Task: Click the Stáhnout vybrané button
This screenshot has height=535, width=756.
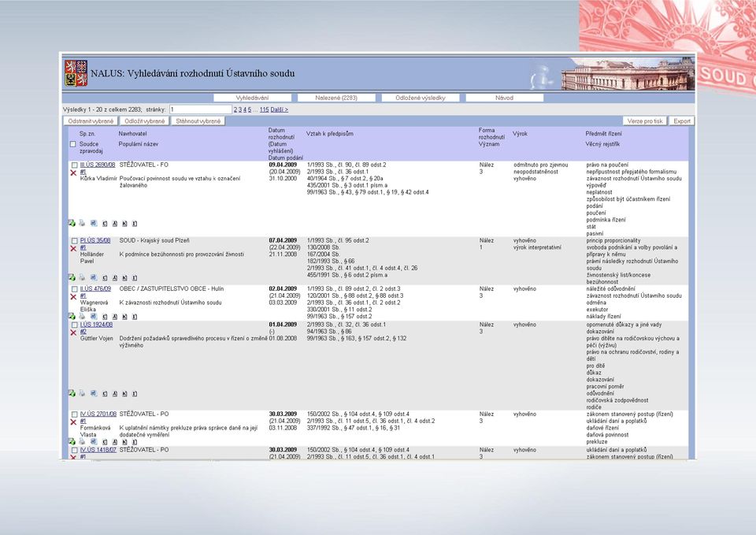Action: click(198, 121)
